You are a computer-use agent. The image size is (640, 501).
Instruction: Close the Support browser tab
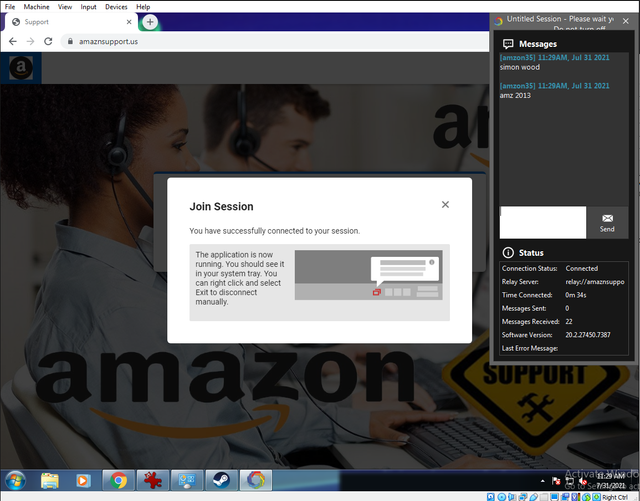(129, 22)
